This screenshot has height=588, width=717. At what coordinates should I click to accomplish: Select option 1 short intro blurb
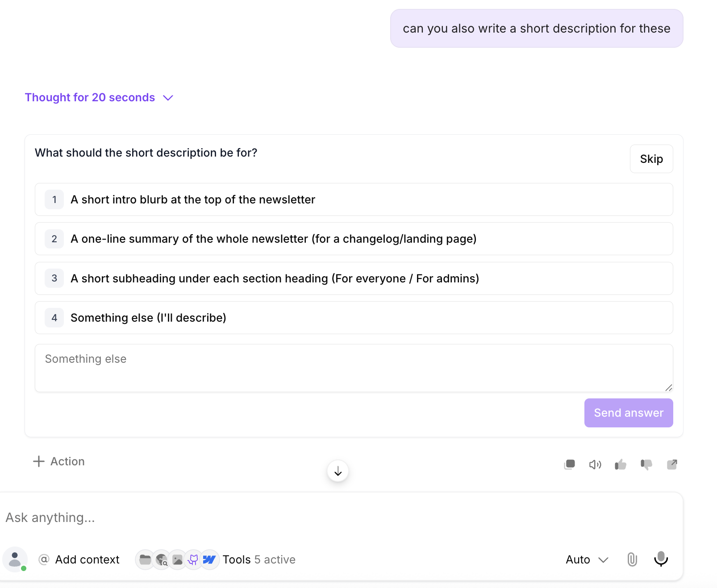354,199
